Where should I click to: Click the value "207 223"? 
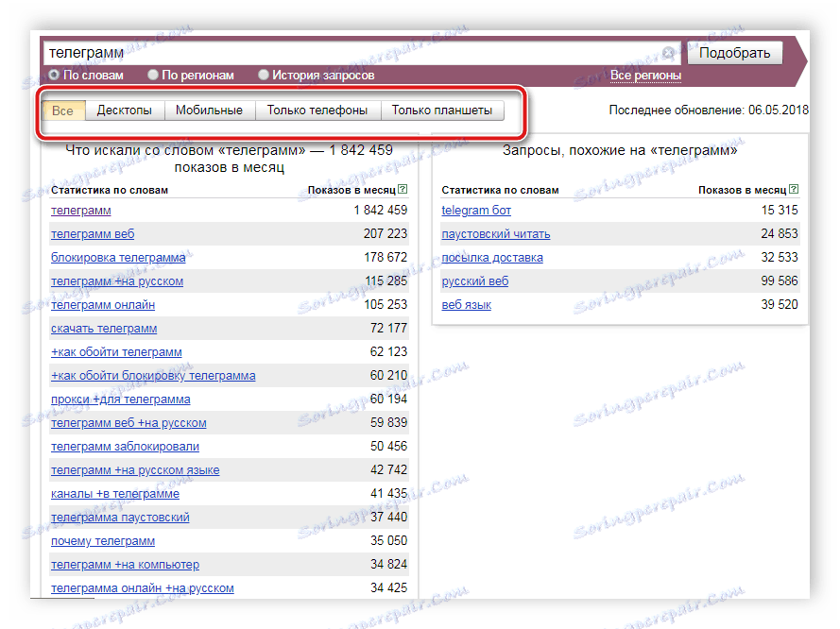click(386, 233)
